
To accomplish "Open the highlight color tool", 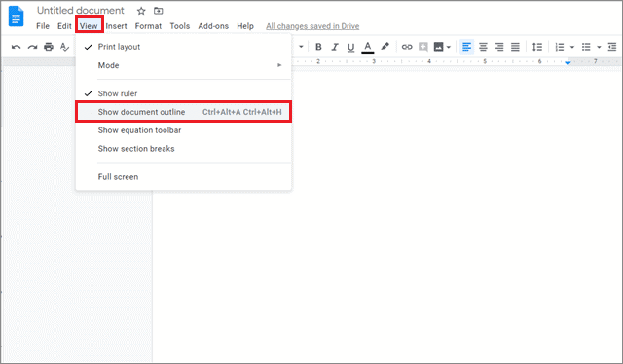I will click(385, 47).
